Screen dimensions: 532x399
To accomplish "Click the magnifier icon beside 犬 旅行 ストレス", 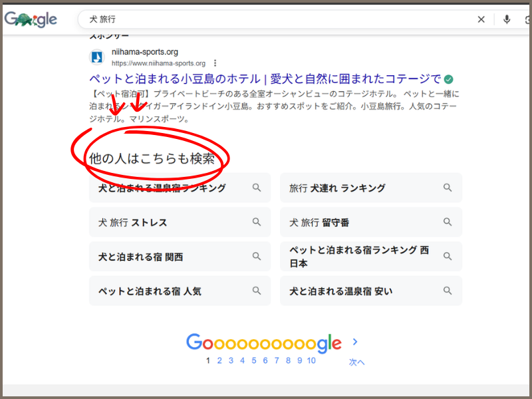I will click(257, 222).
